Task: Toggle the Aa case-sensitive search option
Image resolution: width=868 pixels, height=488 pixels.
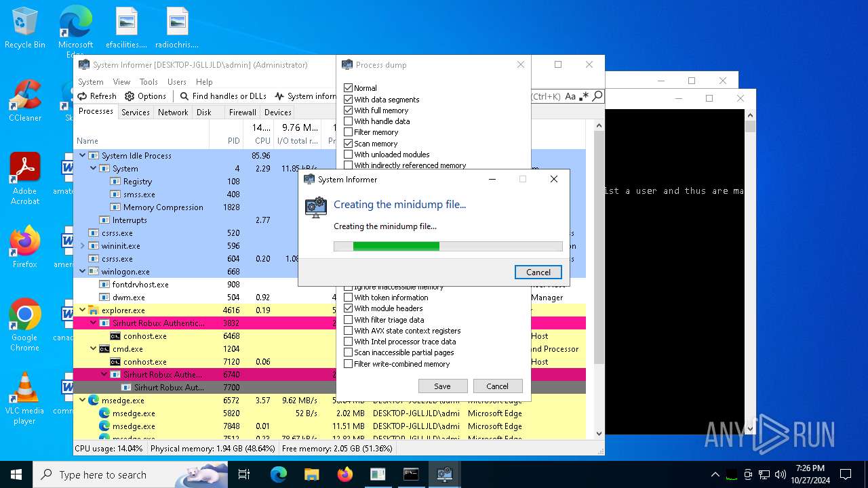Action: click(x=570, y=96)
